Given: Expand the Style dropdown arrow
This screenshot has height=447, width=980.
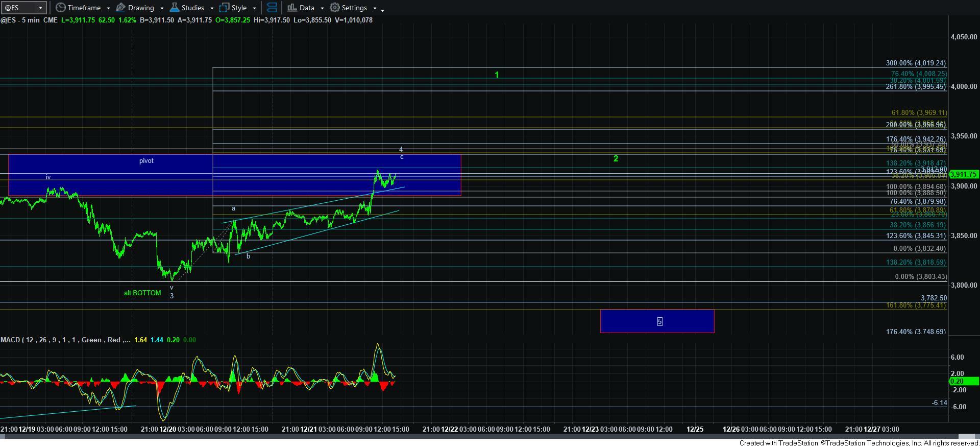Looking at the screenshot, I should pyautogui.click(x=254, y=9).
